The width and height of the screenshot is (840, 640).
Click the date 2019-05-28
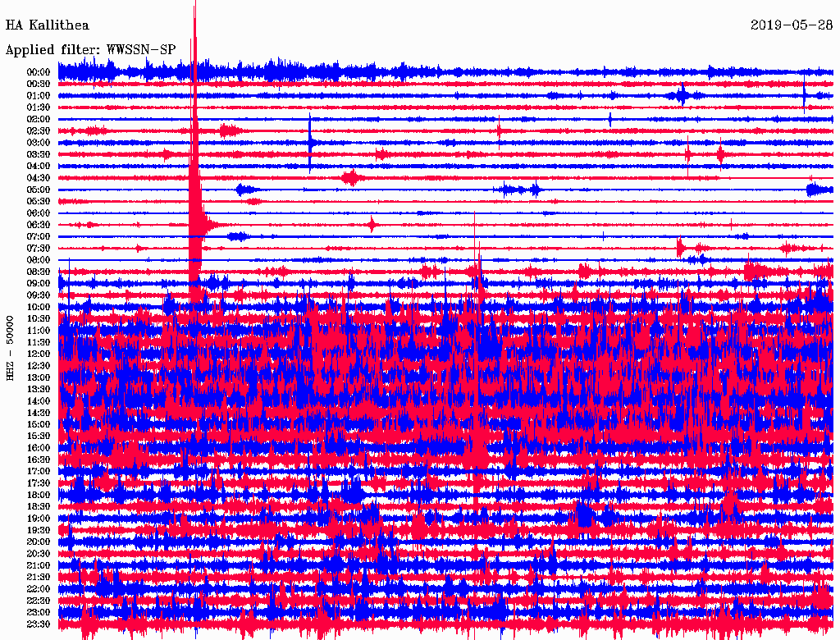pos(792,25)
